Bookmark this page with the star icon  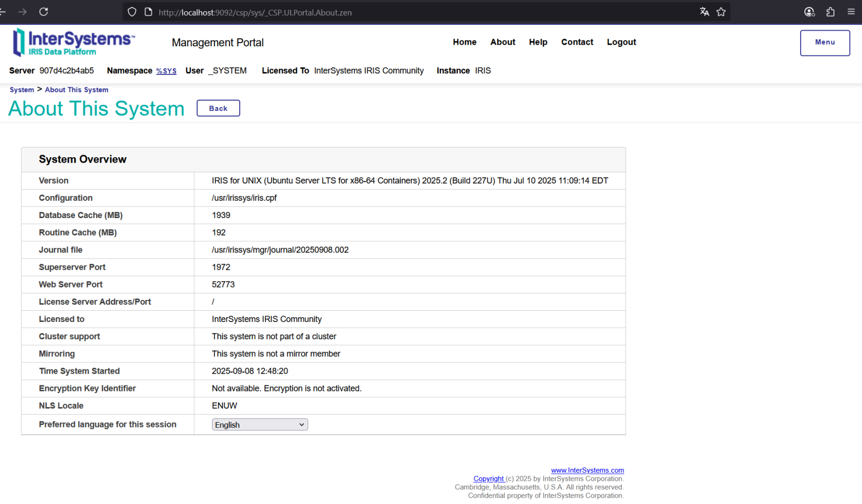(721, 12)
